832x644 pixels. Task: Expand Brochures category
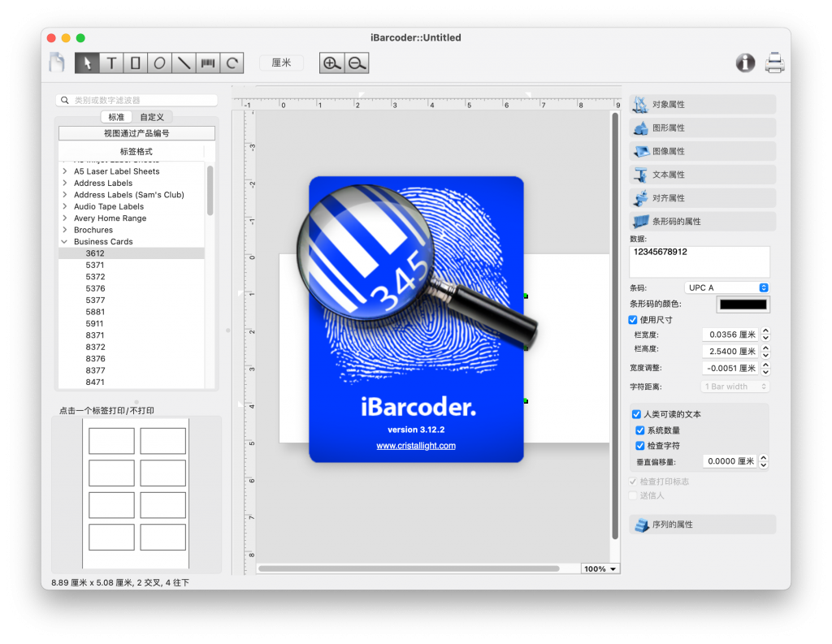click(65, 230)
